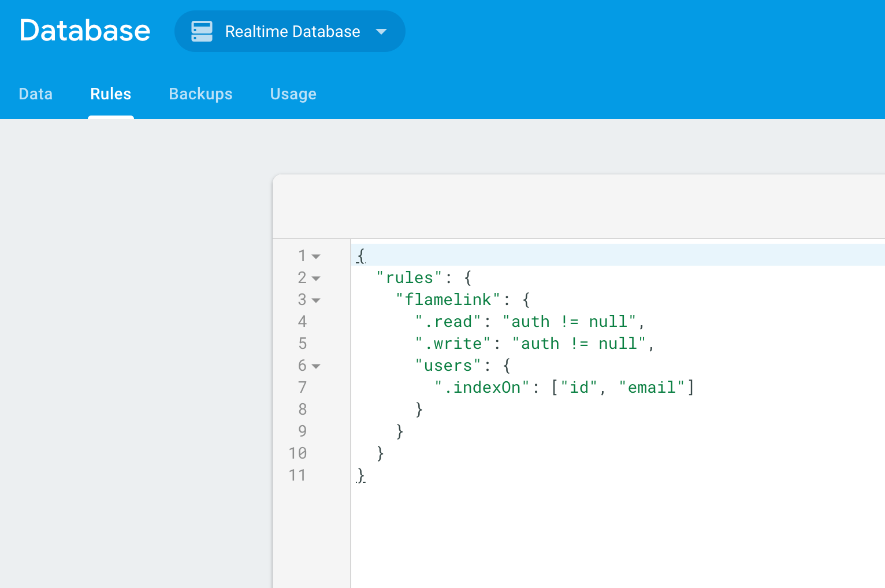Image resolution: width=885 pixels, height=588 pixels.
Task: Collapse the fold arrow on line 1
Action: [315, 256]
